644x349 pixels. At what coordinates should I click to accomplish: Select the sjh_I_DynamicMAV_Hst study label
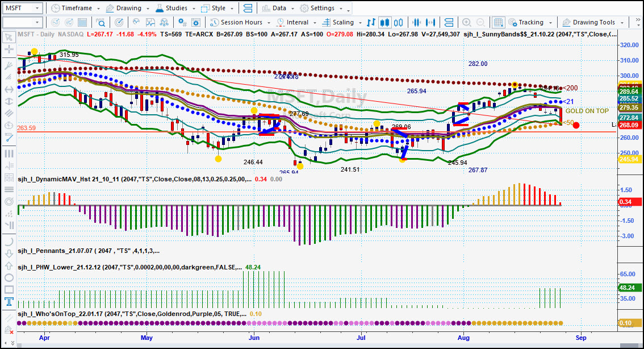(x=135, y=179)
